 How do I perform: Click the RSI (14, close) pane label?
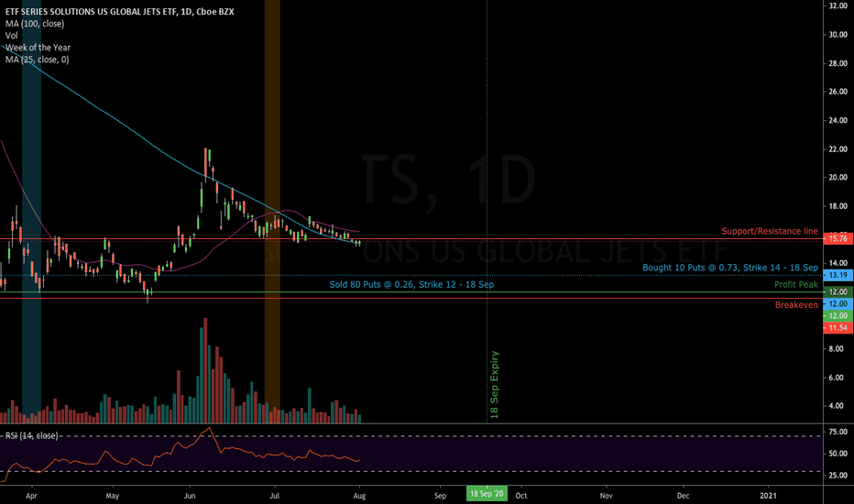click(x=31, y=435)
